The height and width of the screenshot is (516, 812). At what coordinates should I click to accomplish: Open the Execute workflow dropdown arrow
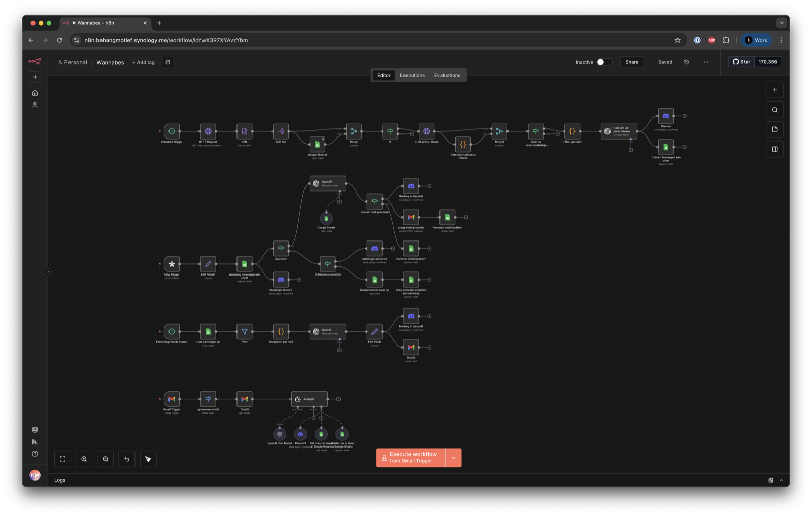coord(454,457)
